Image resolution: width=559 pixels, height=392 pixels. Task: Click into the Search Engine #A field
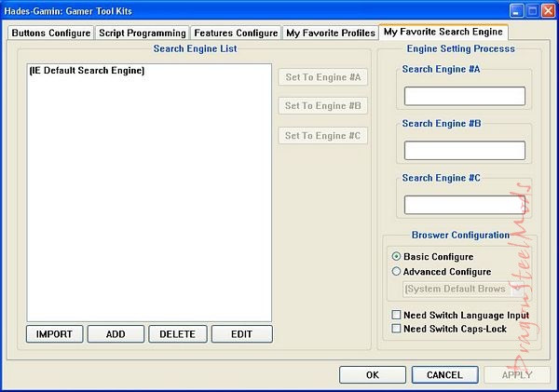coord(464,96)
